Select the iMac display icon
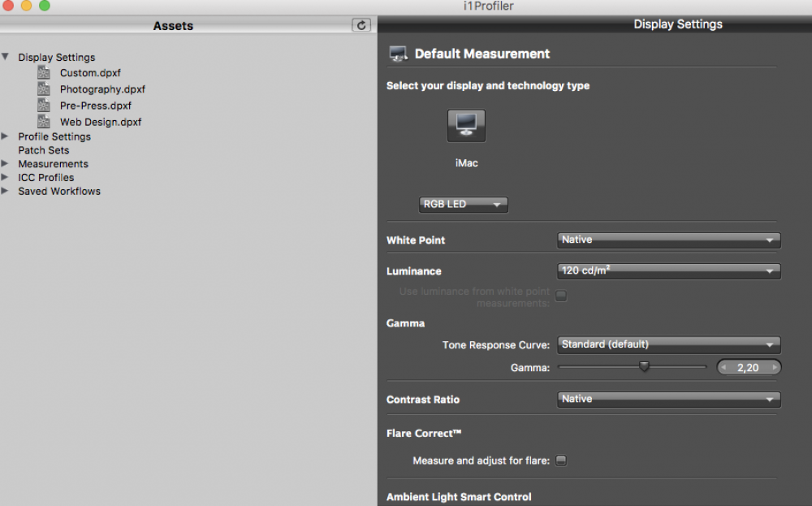Screen dimensions: 812x506 [x=466, y=125]
